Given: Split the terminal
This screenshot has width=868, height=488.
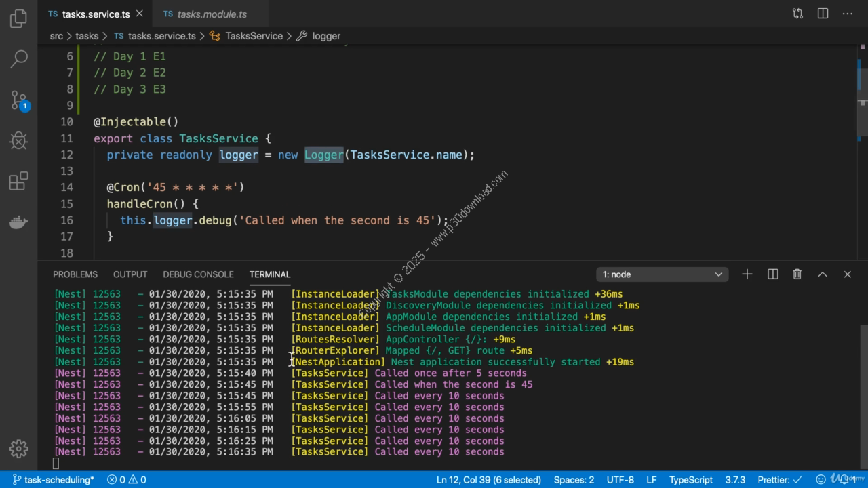Looking at the screenshot, I should click(x=772, y=274).
